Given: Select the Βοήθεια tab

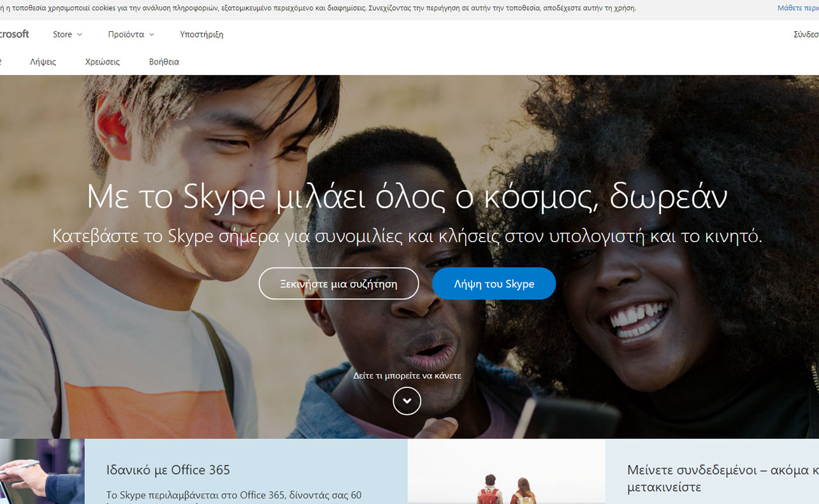Looking at the screenshot, I should (164, 62).
